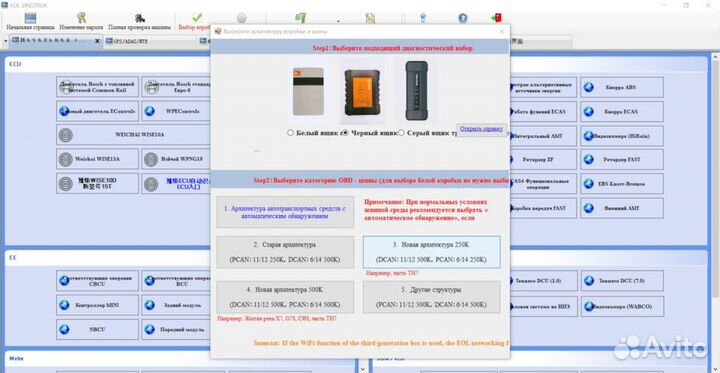This screenshot has width=720, height=373.
Task: Open the Тяньхэ DCU (7.0) module
Action: point(622,281)
